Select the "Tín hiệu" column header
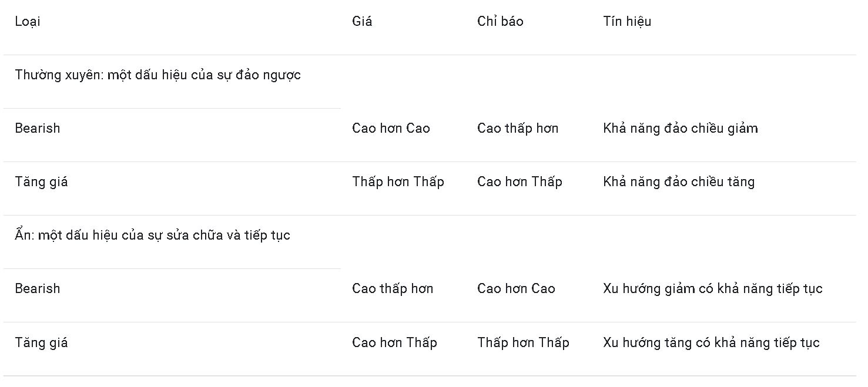The width and height of the screenshot is (868, 387). coord(627,22)
